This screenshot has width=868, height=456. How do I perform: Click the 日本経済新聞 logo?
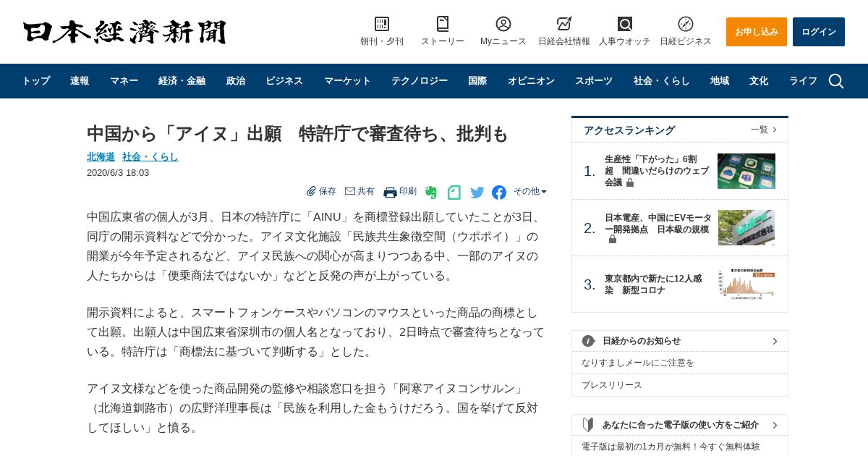tap(124, 32)
